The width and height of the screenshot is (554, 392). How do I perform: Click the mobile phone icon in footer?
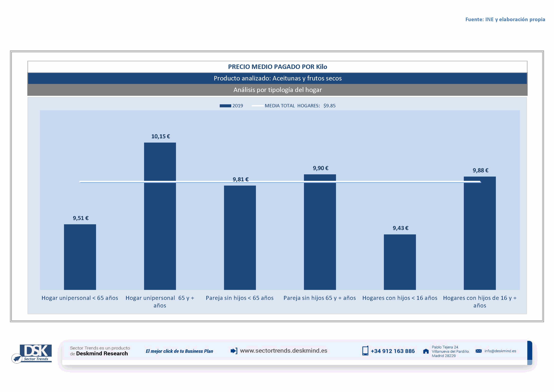pyautogui.click(x=365, y=351)
